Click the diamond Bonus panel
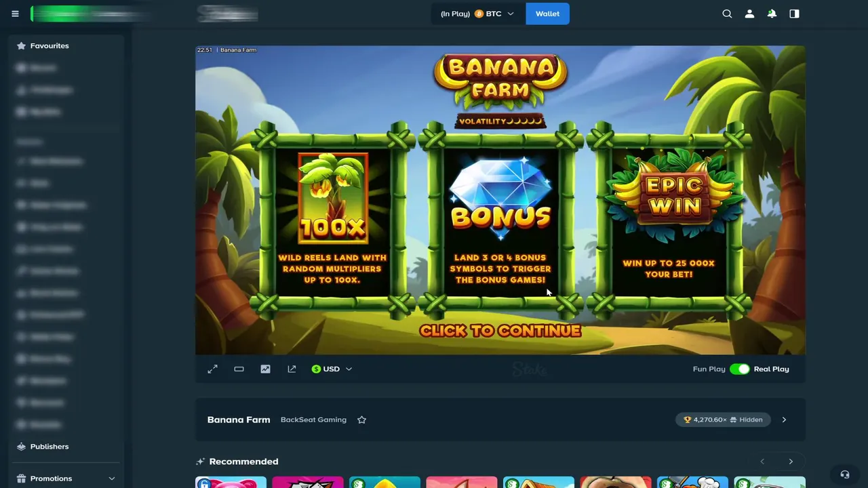 [500, 219]
